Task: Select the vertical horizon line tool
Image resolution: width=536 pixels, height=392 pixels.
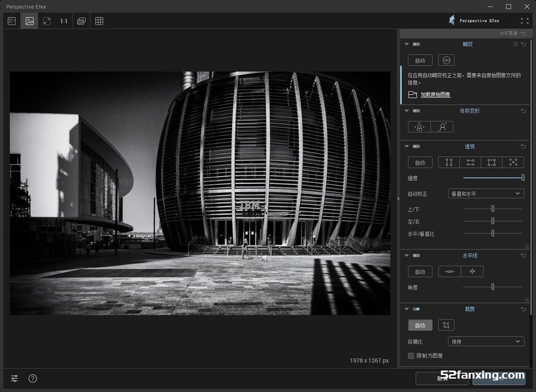Action: click(472, 271)
